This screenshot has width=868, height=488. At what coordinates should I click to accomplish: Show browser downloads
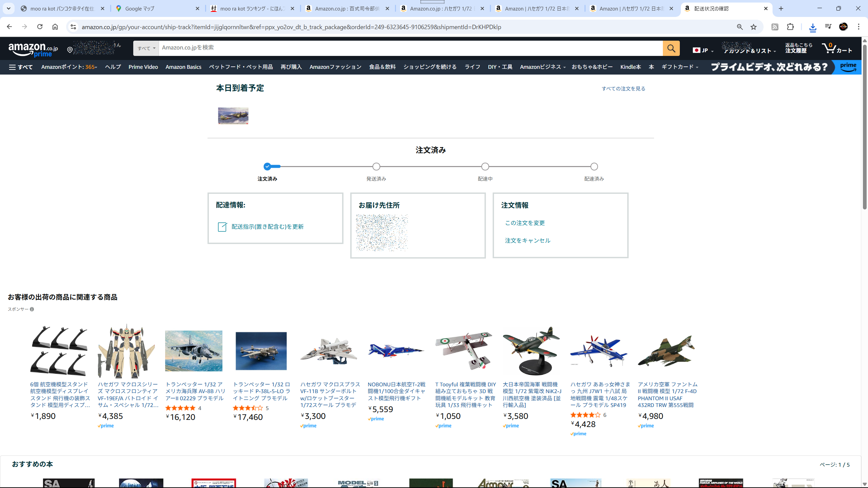pyautogui.click(x=813, y=27)
